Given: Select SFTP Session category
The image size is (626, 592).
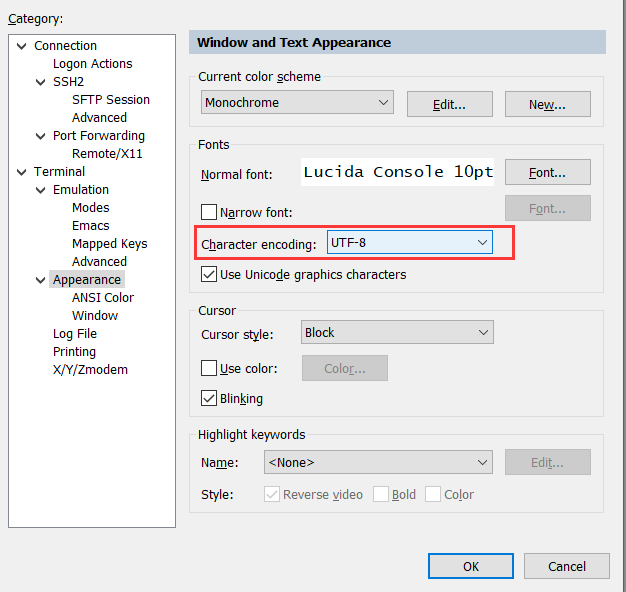Looking at the screenshot, I should tap(111, 100).
